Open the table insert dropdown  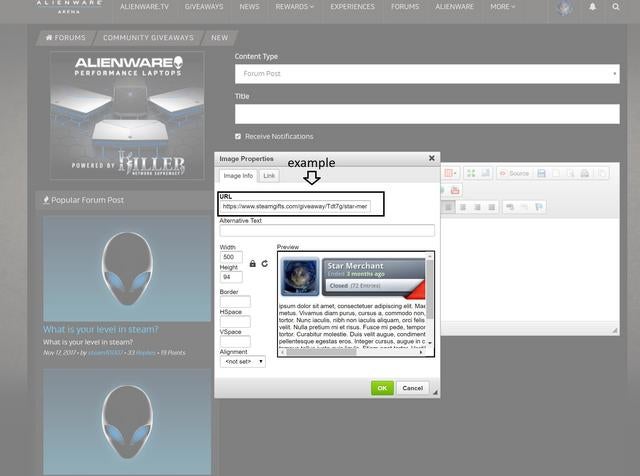(x=450, y=173)
